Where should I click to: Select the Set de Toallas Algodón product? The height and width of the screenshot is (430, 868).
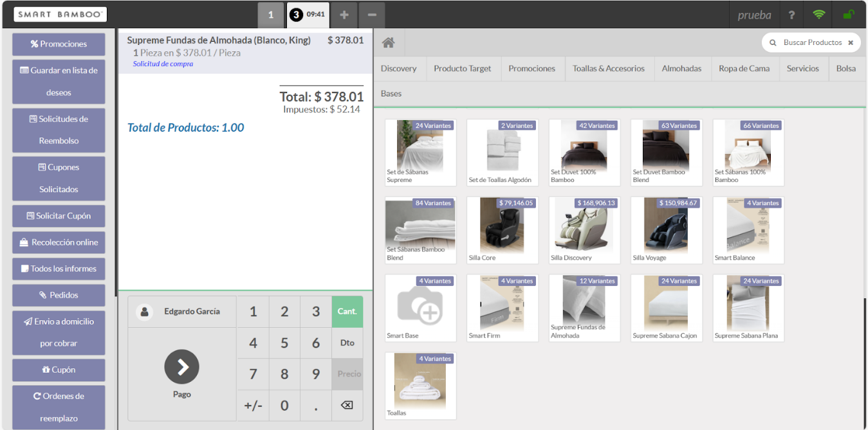(503, 152)
